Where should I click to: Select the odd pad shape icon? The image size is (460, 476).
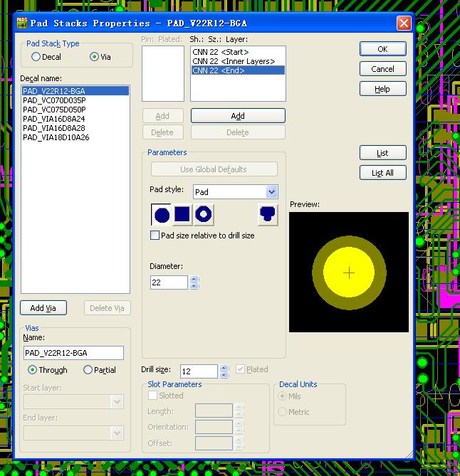[x=268, y=215]
